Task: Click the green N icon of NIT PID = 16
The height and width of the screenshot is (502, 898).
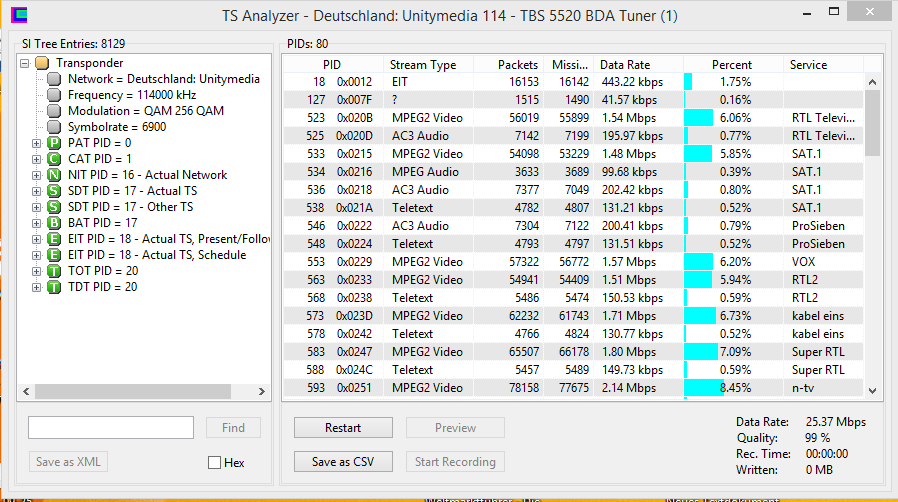Action: pos(54,175)
